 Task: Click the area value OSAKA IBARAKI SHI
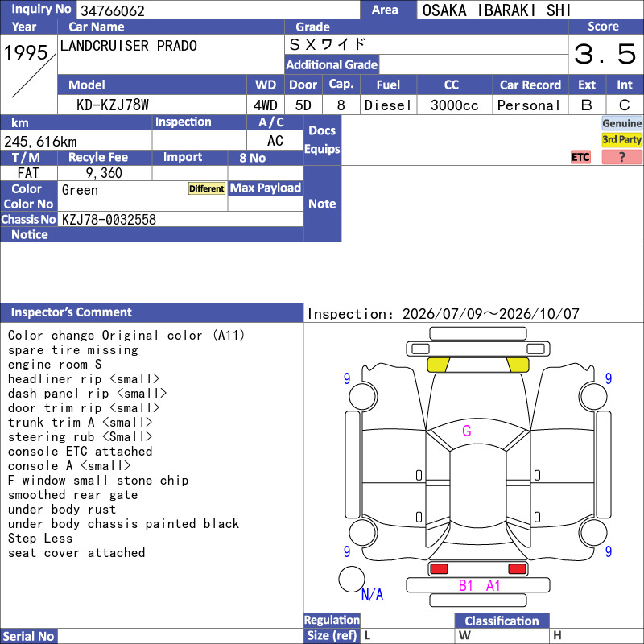(497, 10)
